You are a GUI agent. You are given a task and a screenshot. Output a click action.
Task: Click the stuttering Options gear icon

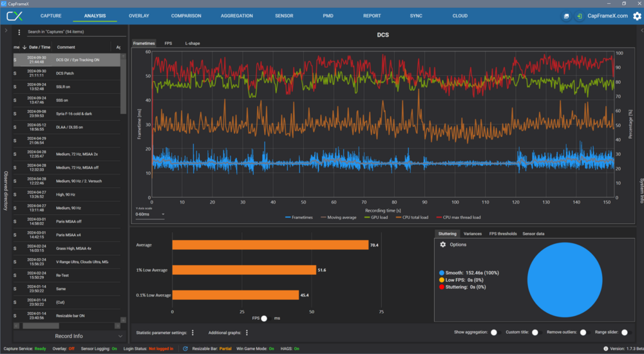442,245
